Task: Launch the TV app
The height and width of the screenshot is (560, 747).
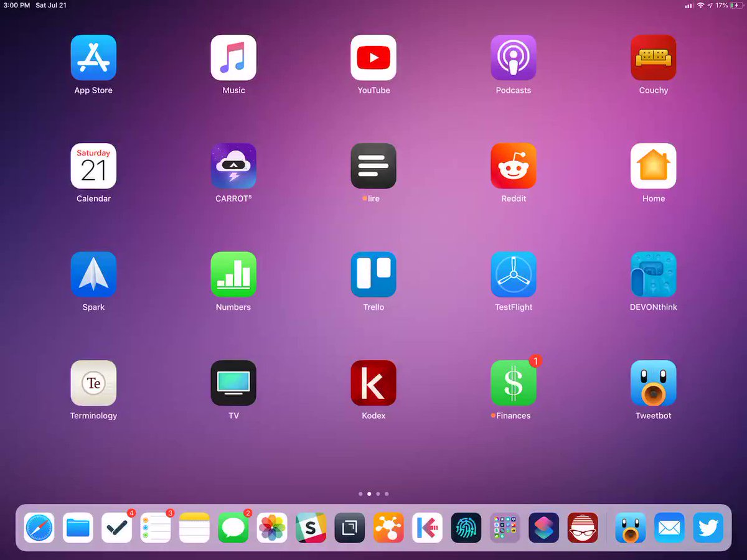Action: pos(233,383)
